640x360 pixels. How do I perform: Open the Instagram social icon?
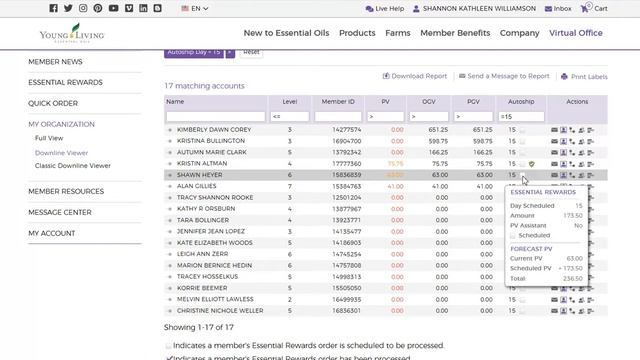(x=83, y=8)
